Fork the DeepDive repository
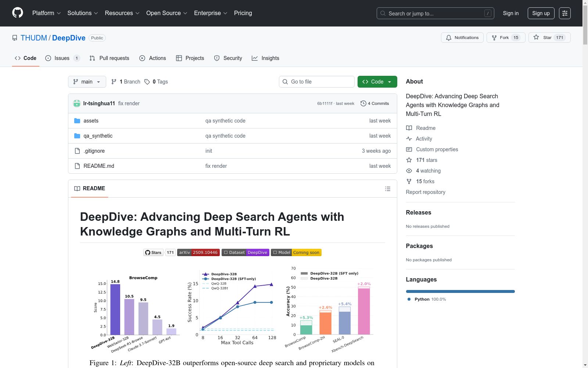Viewport: 588px width, 368px height. click(x=506, y=38)
